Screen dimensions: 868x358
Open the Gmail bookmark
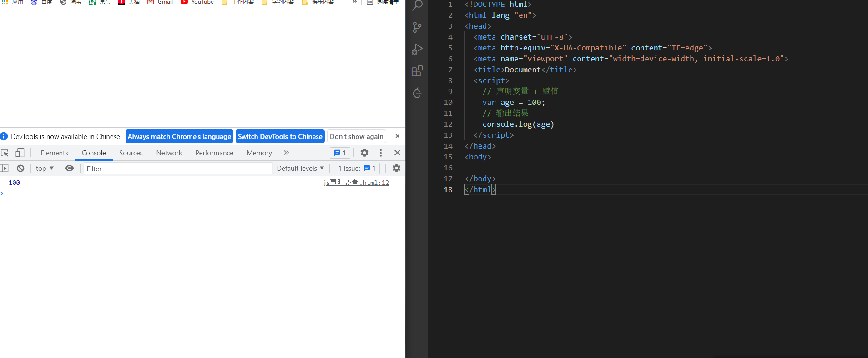click(160, 2)
